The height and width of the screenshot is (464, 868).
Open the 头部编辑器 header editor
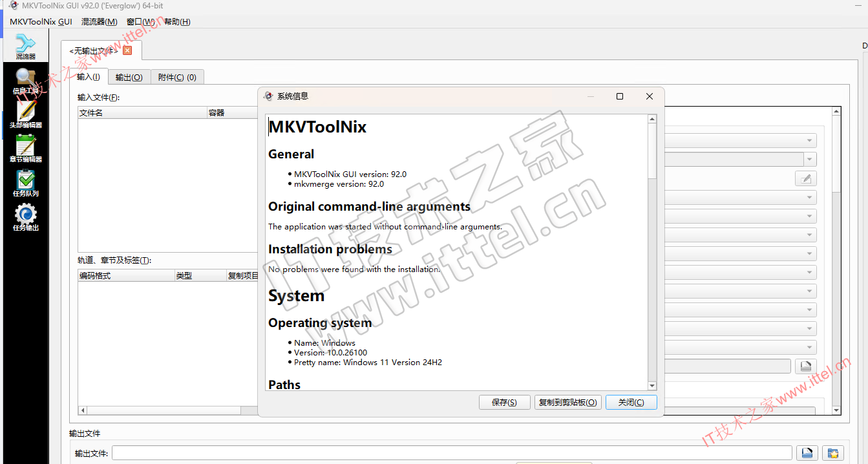click(x=26, y=116)
